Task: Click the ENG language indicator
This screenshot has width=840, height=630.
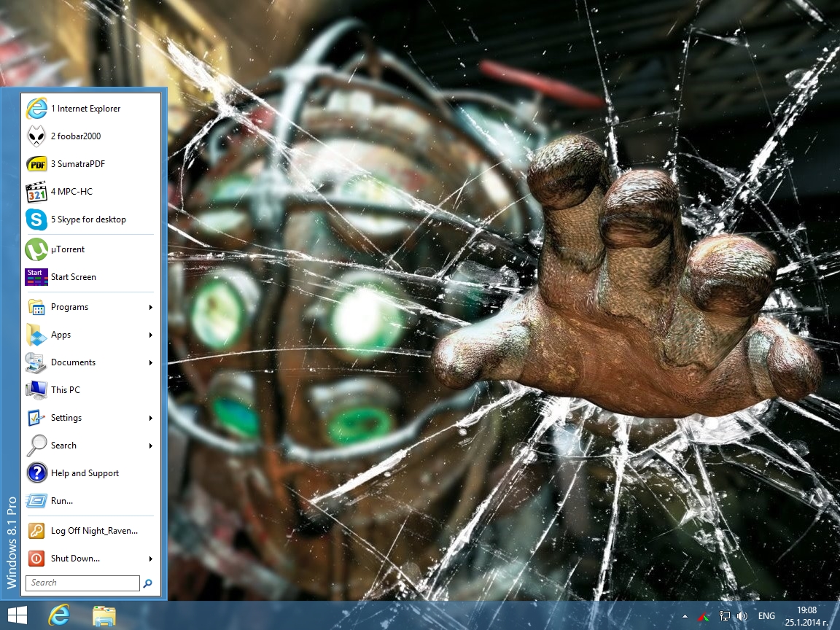Action: (766, 616)
